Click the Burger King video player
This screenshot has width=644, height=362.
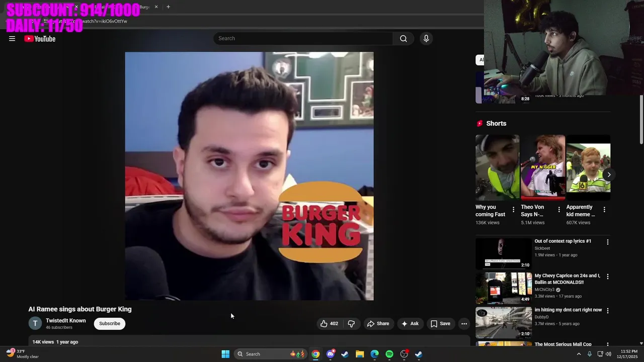(250, 176)
